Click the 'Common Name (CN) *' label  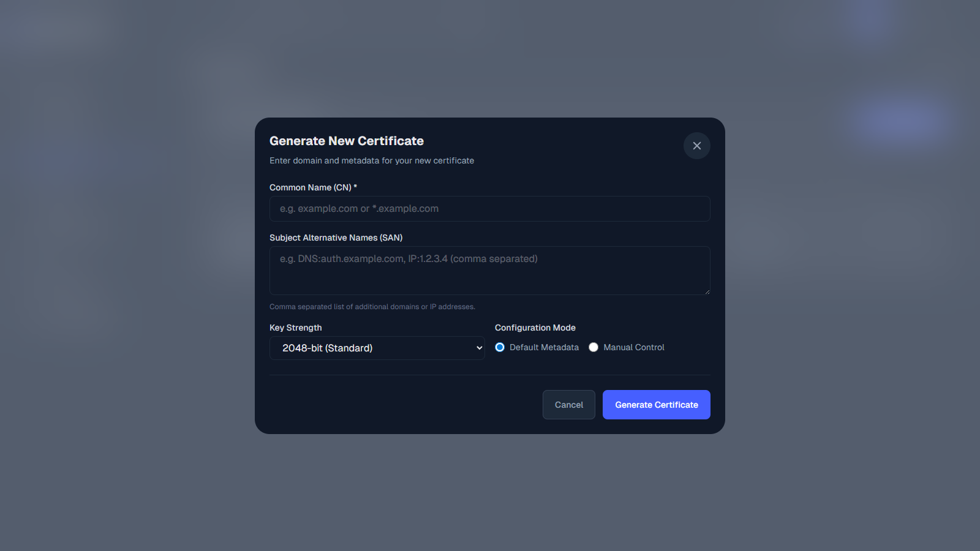(313, 187)
